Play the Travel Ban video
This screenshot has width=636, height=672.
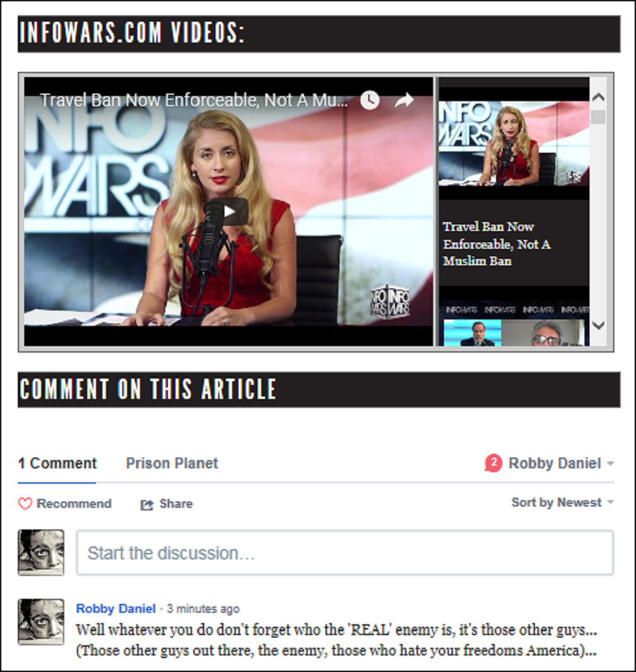coord(228,211)
